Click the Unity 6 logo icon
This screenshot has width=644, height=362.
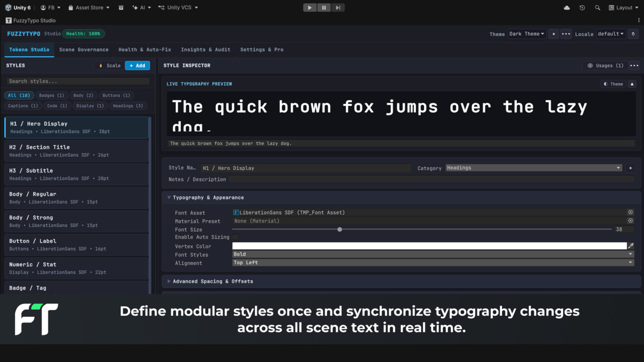tap(8, 8)
